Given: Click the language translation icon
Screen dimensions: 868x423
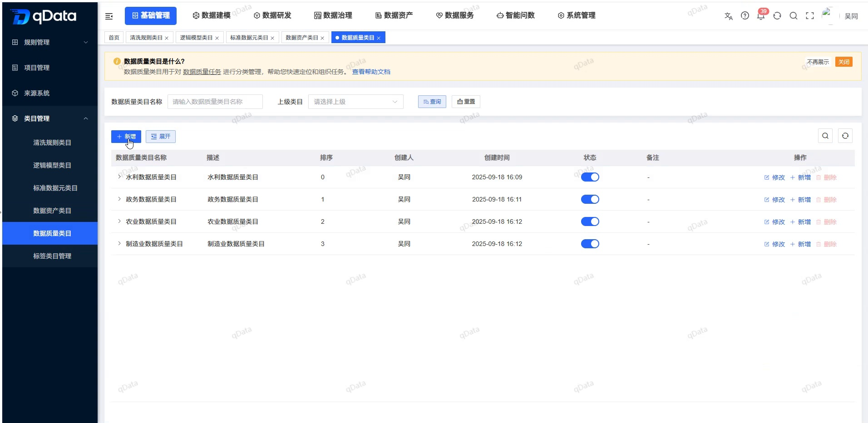Looking at the screenshot, I should (729, 16).
